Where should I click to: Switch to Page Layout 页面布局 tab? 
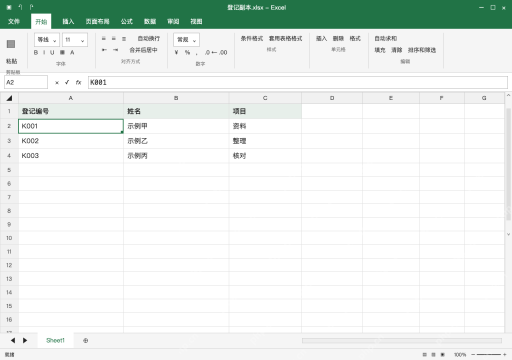97,21
